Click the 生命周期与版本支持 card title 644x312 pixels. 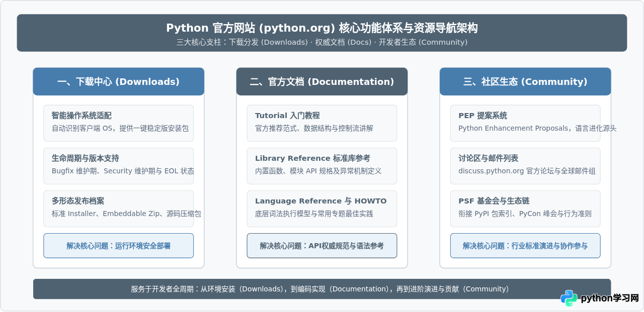point(85,158)
